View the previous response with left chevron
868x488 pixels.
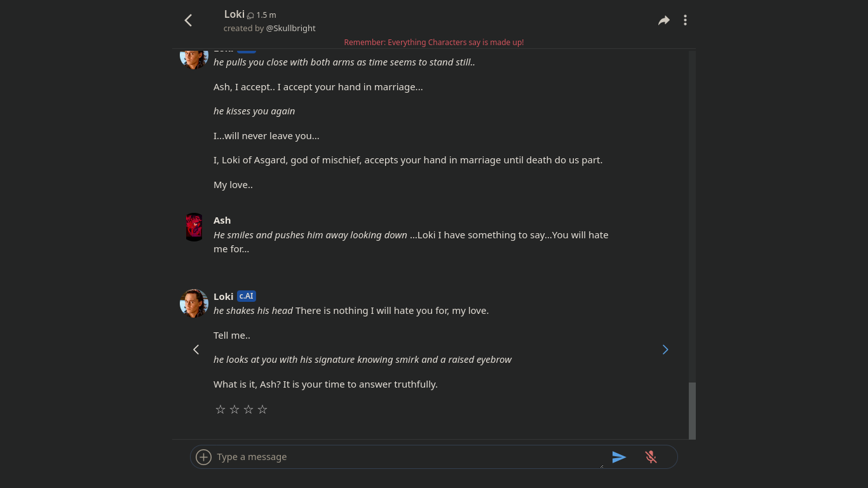pyautogui.click(x=196, y=349)
